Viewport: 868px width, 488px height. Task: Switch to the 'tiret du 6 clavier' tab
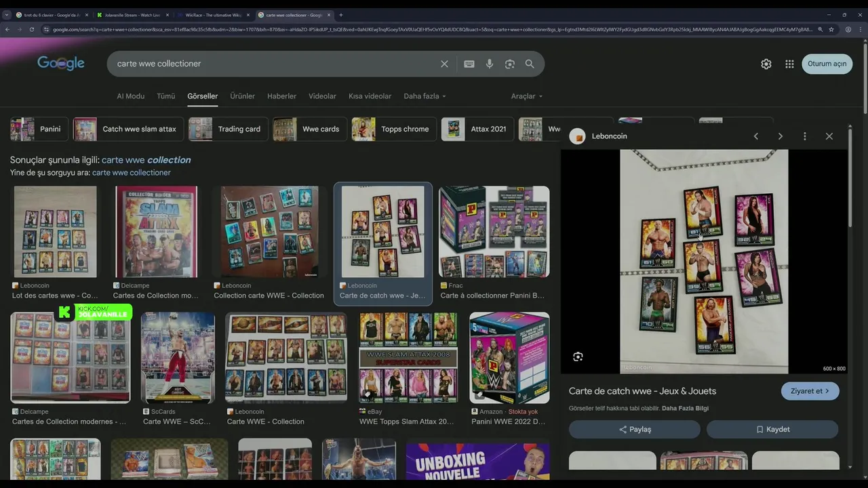tap(52, 15)
